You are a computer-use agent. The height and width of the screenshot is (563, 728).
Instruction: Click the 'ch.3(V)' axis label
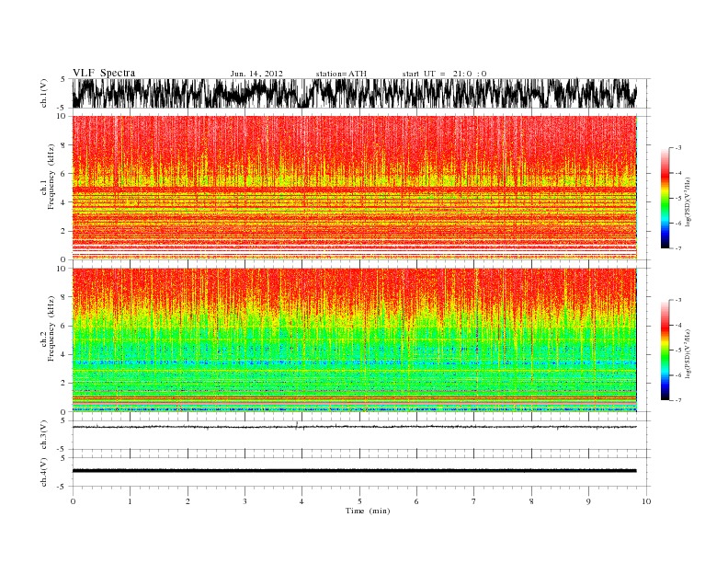pyautogui.click(x=43, y=435)
